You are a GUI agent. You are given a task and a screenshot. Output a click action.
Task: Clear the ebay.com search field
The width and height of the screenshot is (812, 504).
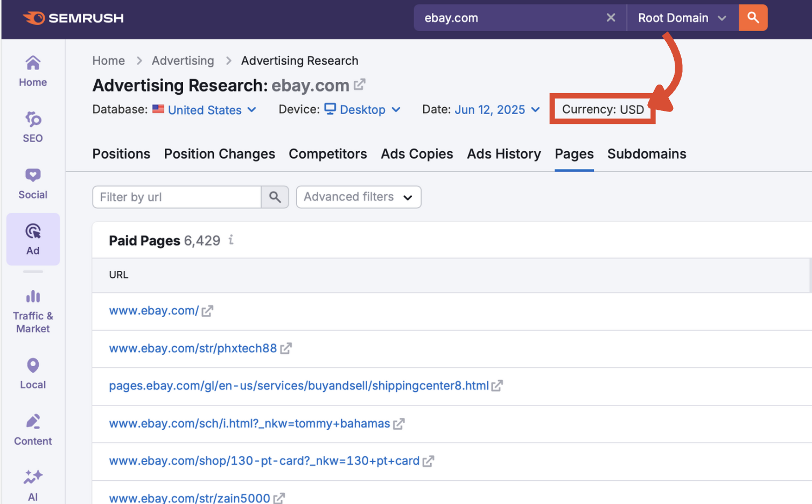coord(611,18)
